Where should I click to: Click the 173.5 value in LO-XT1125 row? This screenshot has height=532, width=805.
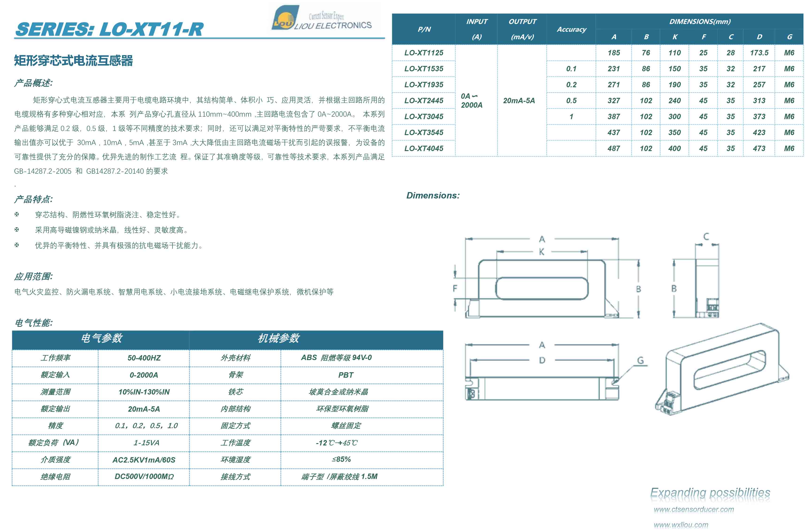759,53
